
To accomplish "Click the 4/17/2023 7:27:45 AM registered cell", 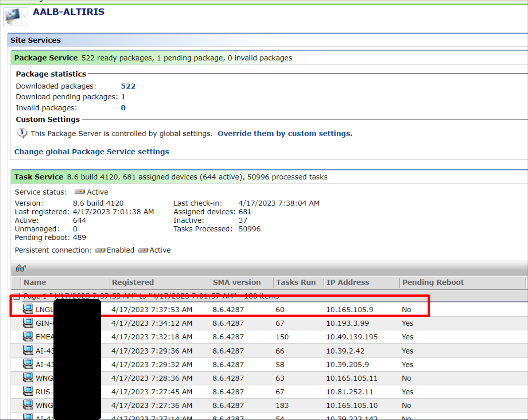I will tap(152, 392).
